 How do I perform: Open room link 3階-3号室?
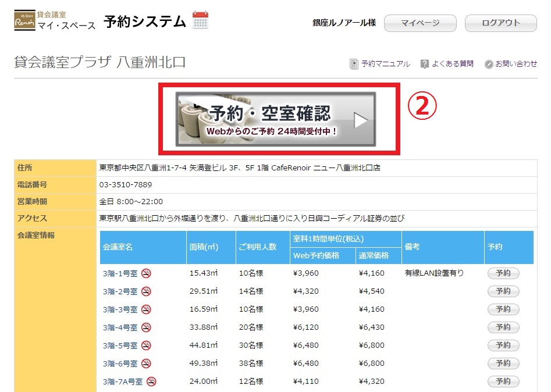tap(120, 310)
